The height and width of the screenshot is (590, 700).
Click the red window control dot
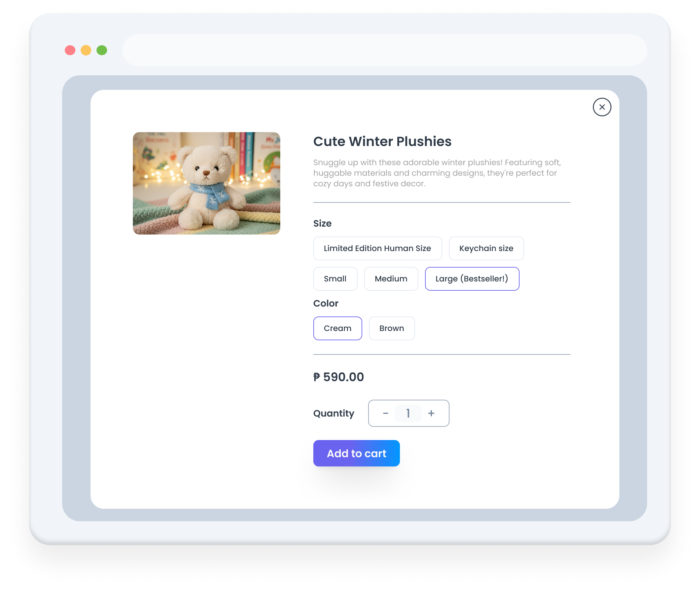tap(70, 50)
